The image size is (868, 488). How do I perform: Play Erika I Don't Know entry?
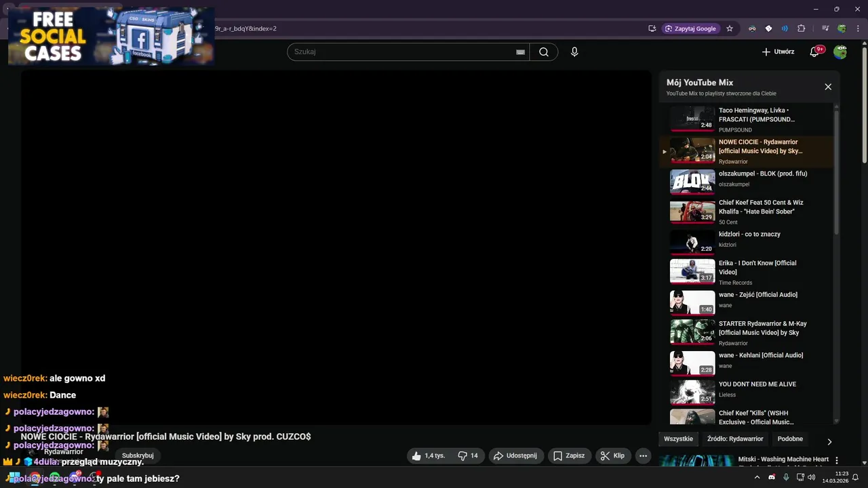click(746, 272)
